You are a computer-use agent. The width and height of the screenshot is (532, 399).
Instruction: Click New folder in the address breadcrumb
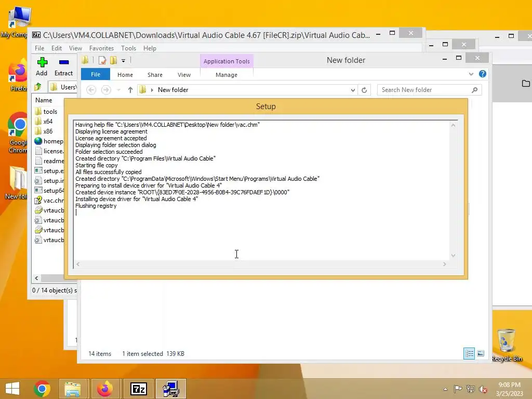click(172, 90)
